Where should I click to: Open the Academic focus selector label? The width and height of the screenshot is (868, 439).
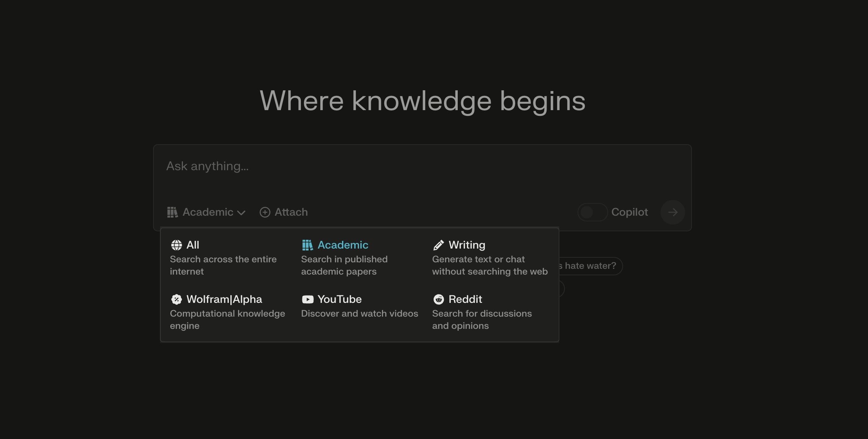208,212
